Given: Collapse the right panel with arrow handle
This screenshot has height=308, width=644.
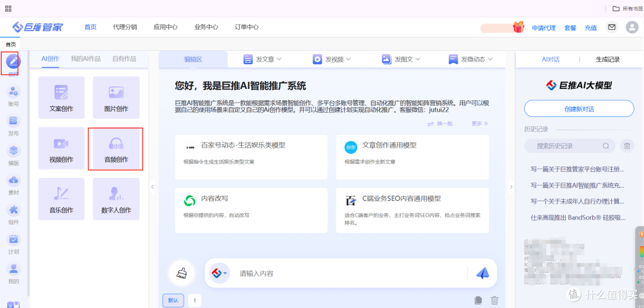Looking at the screenshot, I should tap(512, 187).
